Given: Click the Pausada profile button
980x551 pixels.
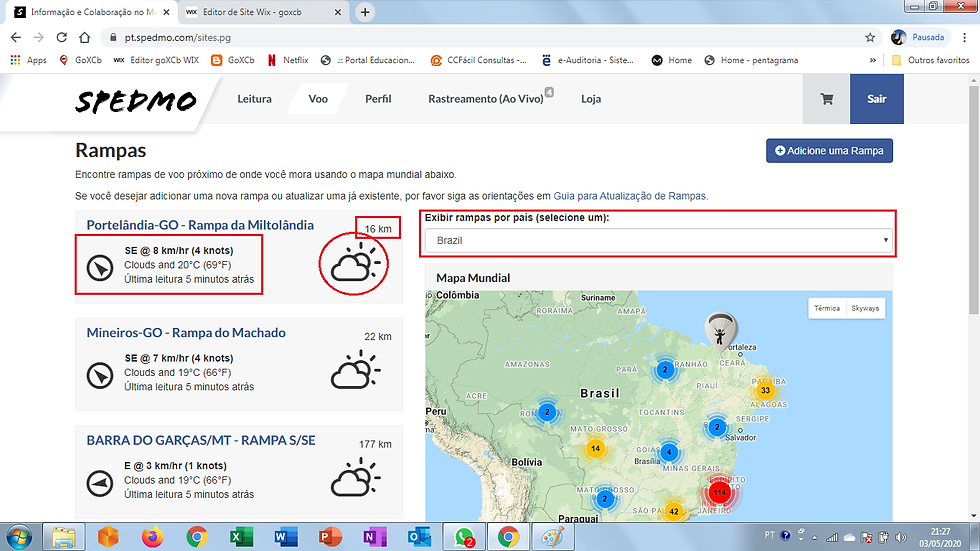Looking at the screenshot, I should 919,37.
